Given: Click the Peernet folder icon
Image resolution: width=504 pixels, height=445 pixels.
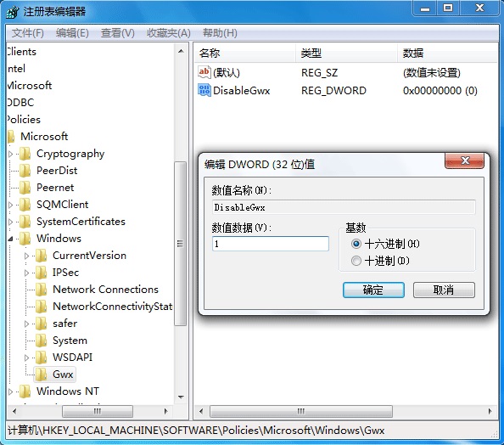Looking at the screenshot, I should point(25,188).
